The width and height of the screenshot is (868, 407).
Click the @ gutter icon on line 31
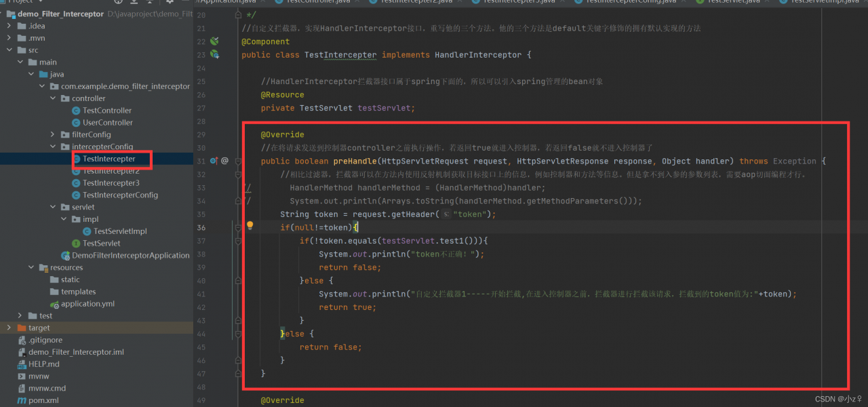tap(225, 161)
